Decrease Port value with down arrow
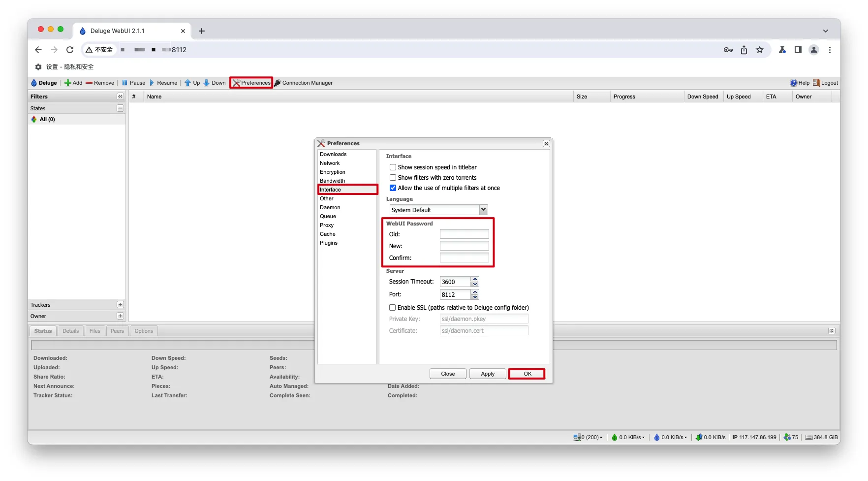Image resolution: width=868 pixels, height=481 pixels. tap(475, 297)
